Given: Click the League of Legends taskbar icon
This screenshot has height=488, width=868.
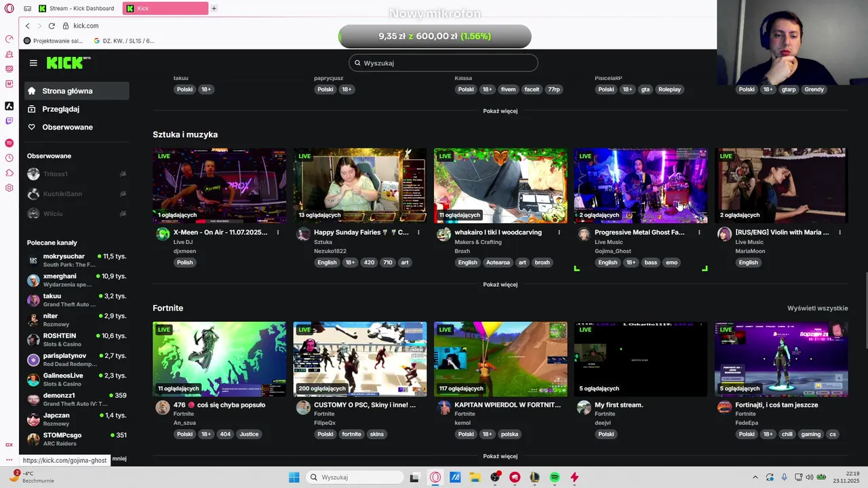Looking at the screenshot, I should 534,477.
